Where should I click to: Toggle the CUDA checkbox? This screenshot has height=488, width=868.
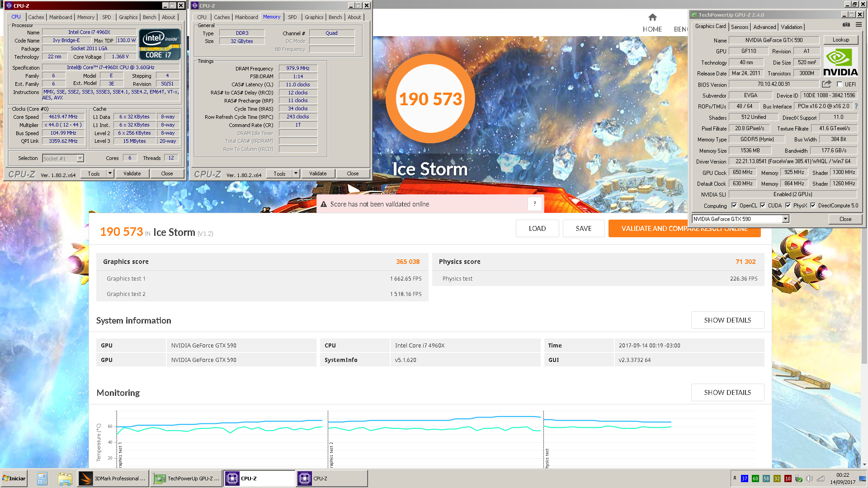pyautogui.click(x=763, y=206)
